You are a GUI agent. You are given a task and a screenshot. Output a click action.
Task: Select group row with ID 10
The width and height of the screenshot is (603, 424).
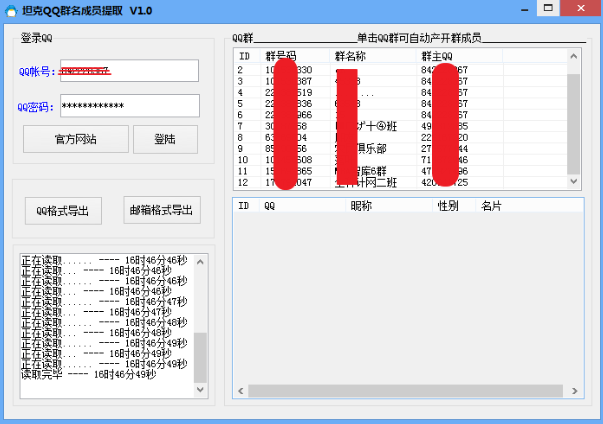(400, 160)
